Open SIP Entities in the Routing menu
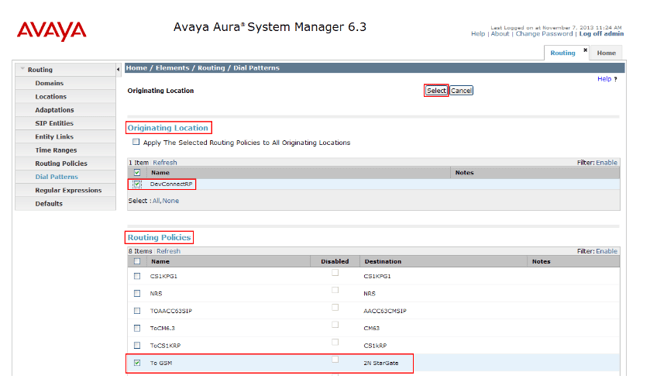 tap(54, 123)
